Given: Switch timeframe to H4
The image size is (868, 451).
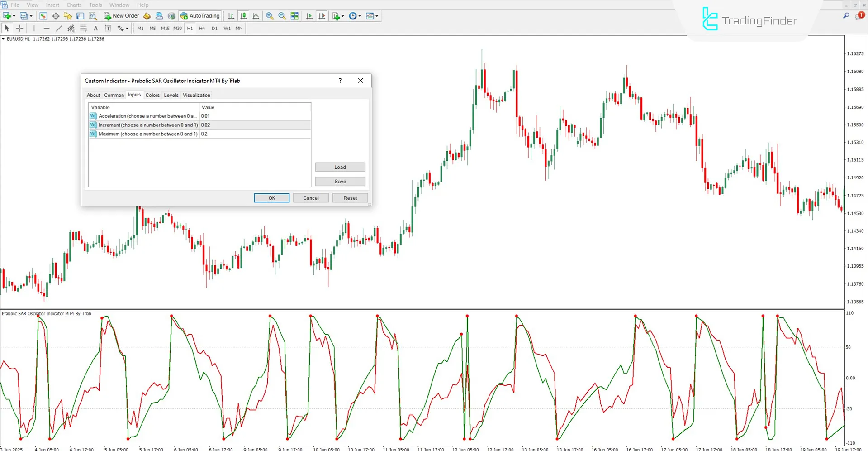Looking at the screenshot, I should coord(202,28).
